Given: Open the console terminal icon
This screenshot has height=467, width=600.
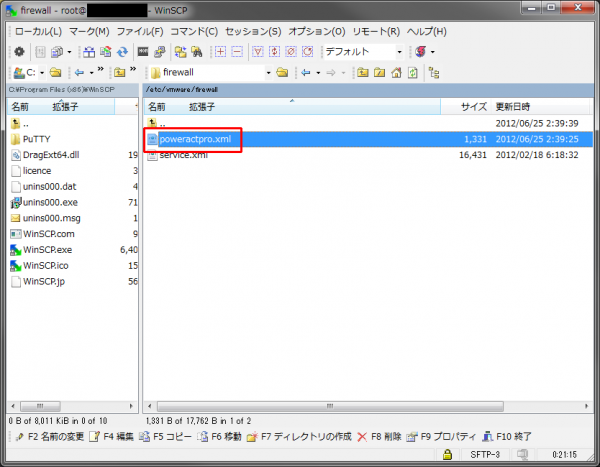Looking at the screenshot, I should (x=143, y=52).
